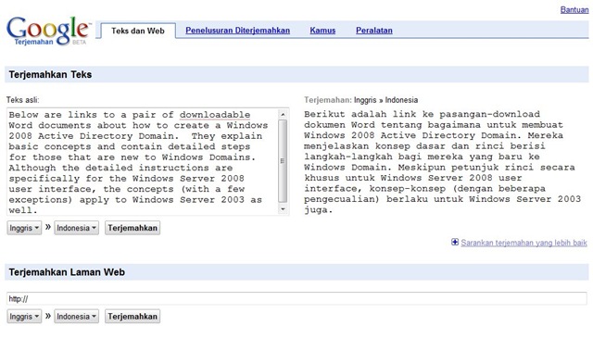The height and width of the screenshot is (364, 593).
Task: Click the text box scrollbar down arrow
Action: pos(283,209)
